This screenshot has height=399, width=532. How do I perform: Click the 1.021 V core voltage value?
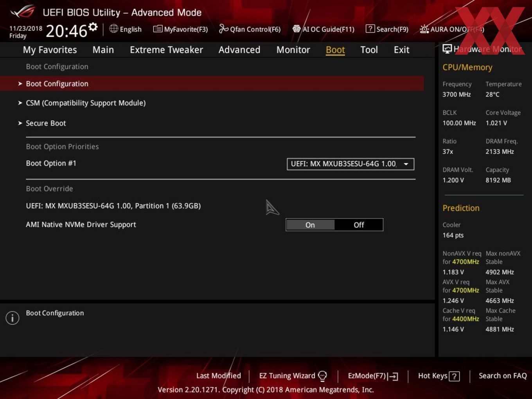click(x=496, y=123)
